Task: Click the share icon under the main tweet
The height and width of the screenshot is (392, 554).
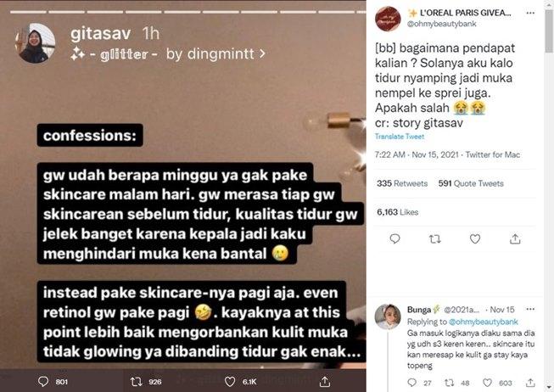Action: pos(515,239)
